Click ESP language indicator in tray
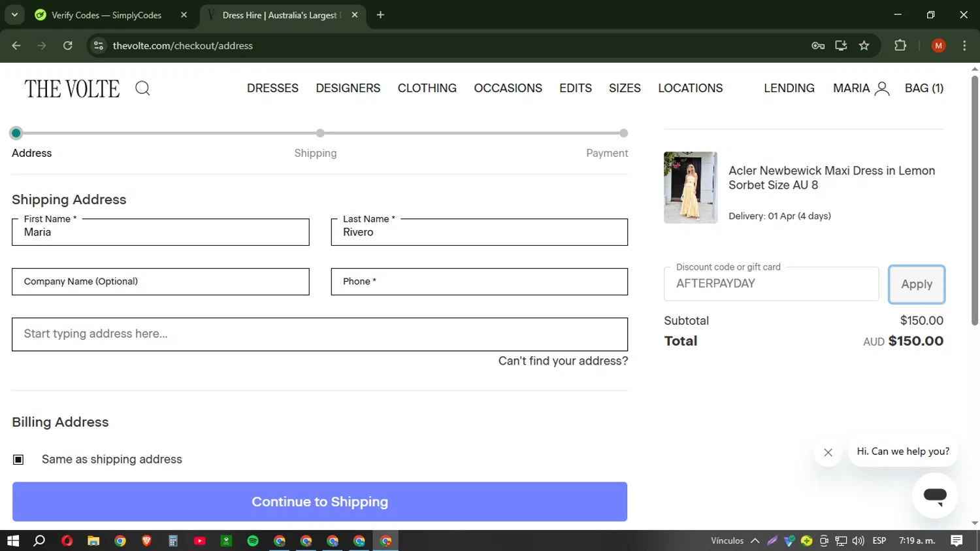The width and height of the screenshot is (980, 551). (x=879, y=541)
